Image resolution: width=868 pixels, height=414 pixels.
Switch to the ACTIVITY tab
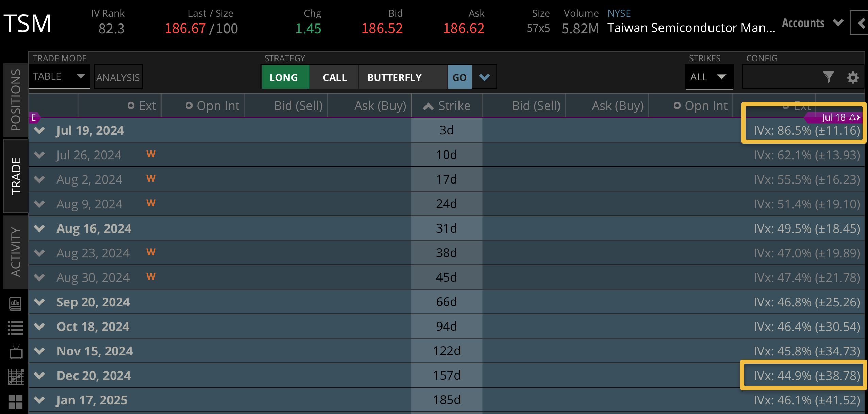(16, 252)
